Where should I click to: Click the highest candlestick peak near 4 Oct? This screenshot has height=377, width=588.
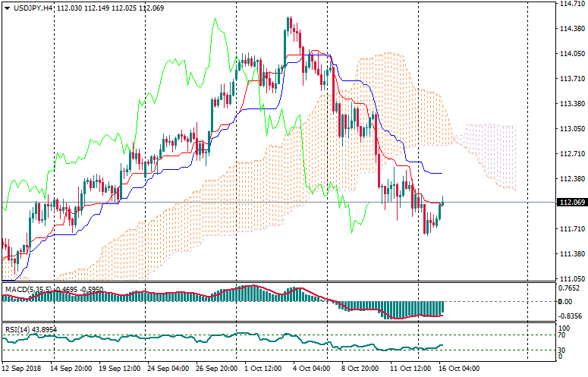tap(289, 20)
